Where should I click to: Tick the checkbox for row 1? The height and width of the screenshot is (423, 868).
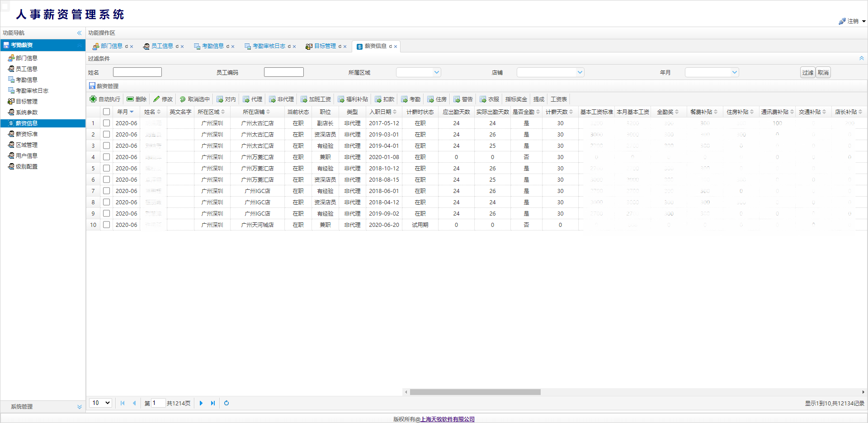(x=106, y=123)
